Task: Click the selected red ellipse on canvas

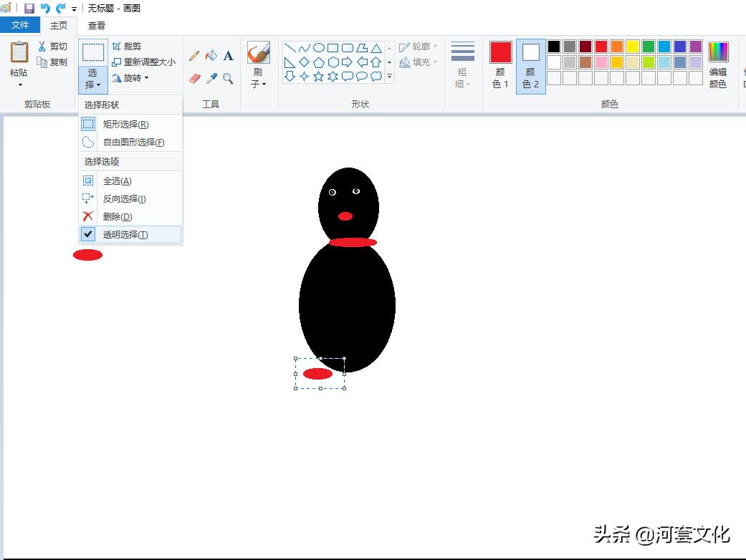Action: (x=318, y=372)
